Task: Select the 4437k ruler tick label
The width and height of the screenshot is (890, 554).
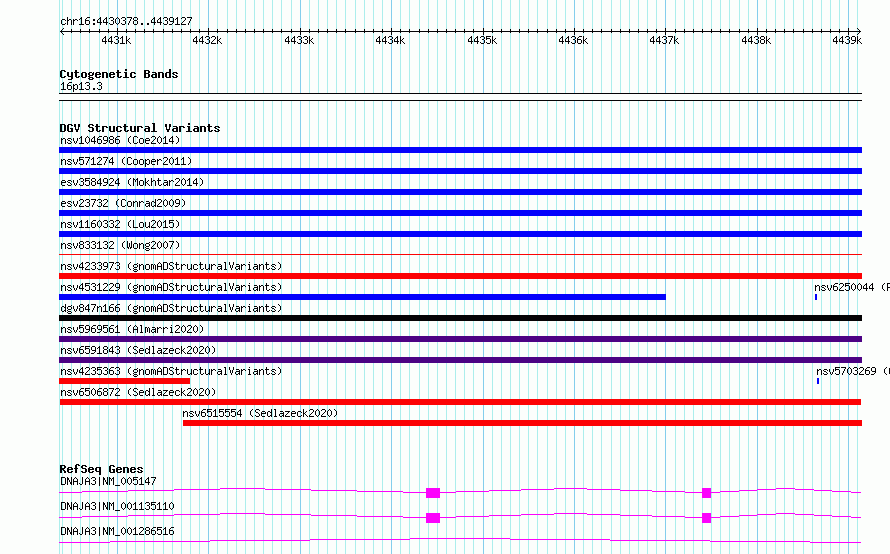Action: pos(664,40)
